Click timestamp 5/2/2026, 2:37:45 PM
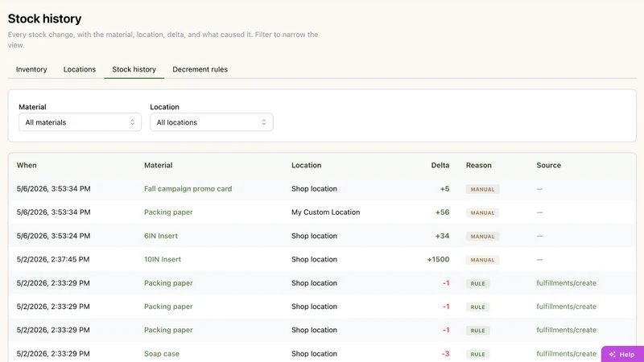 53,259
